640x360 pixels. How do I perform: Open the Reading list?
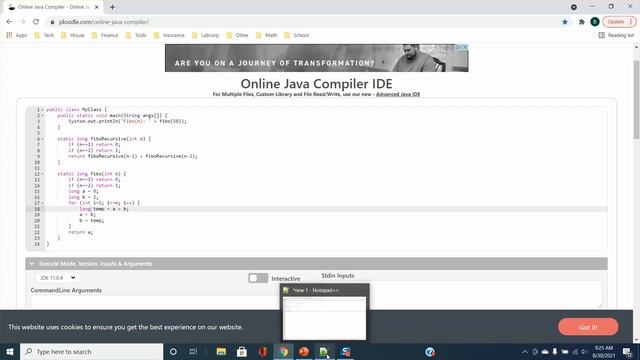(x=616, y=35)
